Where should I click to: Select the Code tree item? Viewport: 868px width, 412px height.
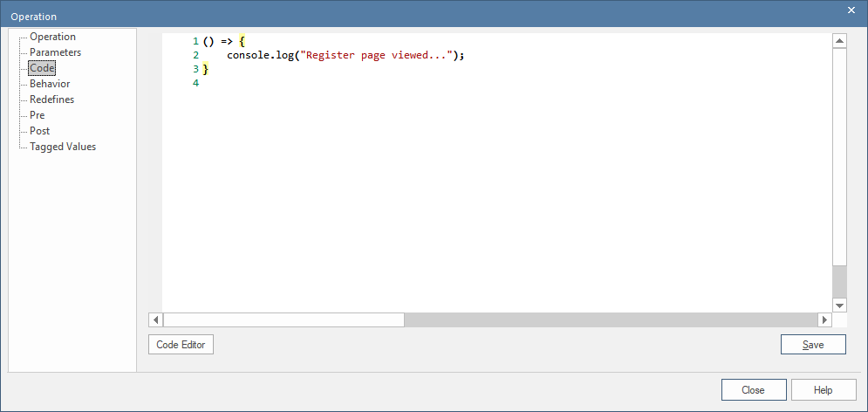tap(42, 68)
